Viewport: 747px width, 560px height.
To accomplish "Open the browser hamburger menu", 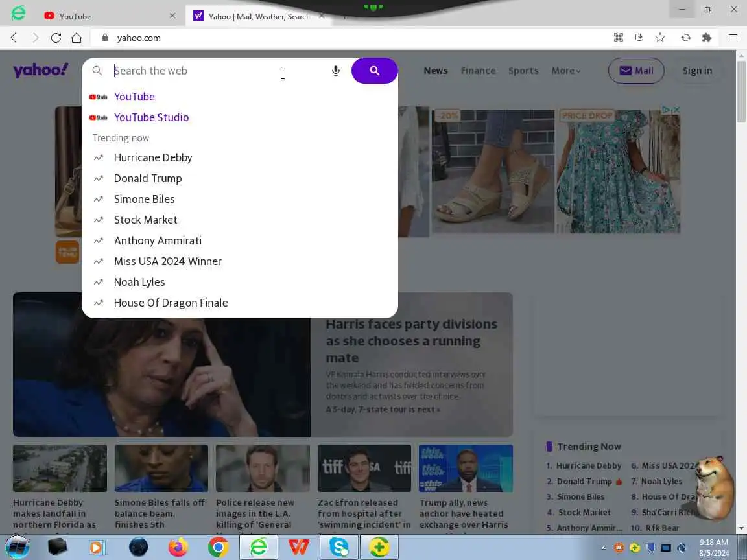I will click(x=733, y=38).
